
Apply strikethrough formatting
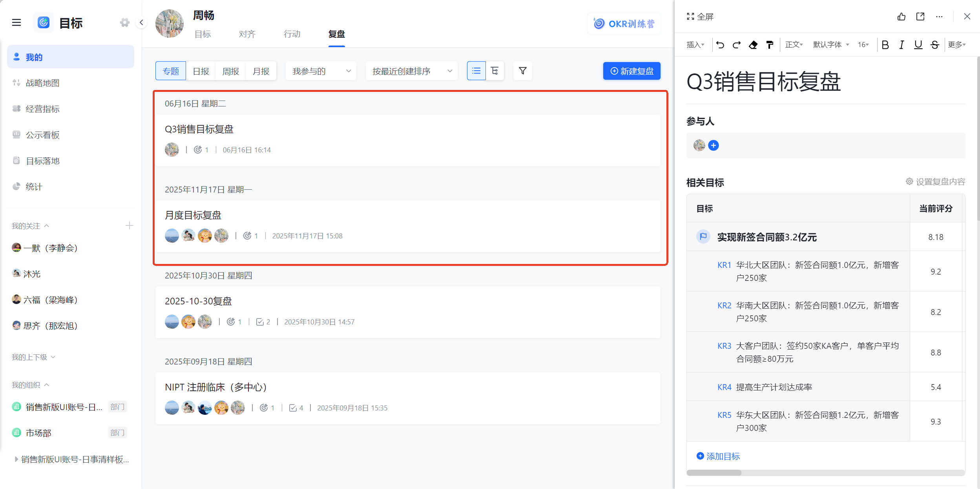[935, 45]
